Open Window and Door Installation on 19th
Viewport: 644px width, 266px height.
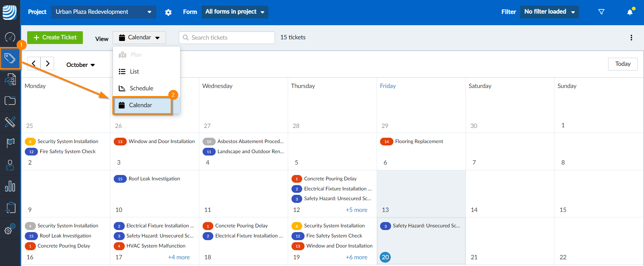tap(339, 246)
